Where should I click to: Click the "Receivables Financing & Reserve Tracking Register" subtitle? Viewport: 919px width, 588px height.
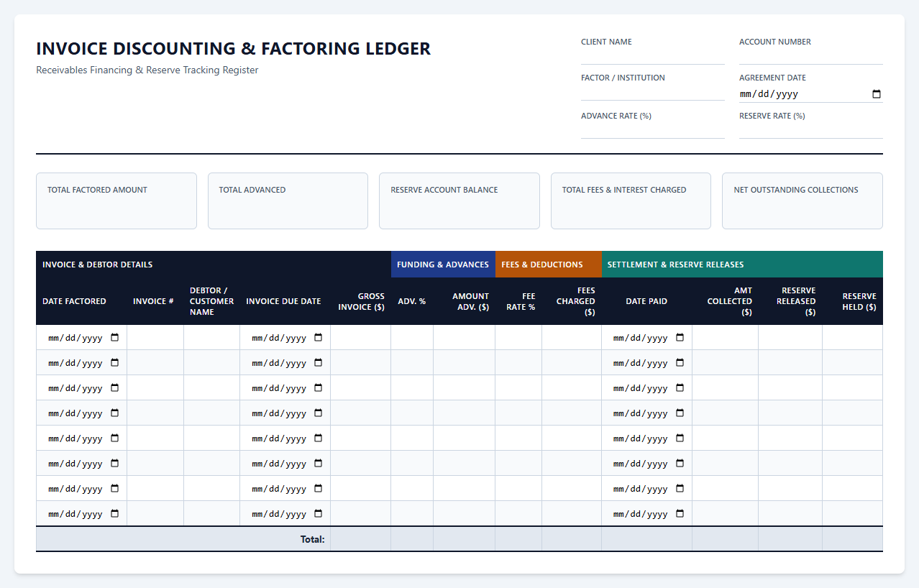pos(147,70)
